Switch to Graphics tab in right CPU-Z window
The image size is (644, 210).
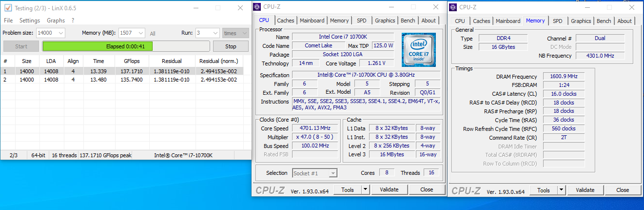click(581, 21)
